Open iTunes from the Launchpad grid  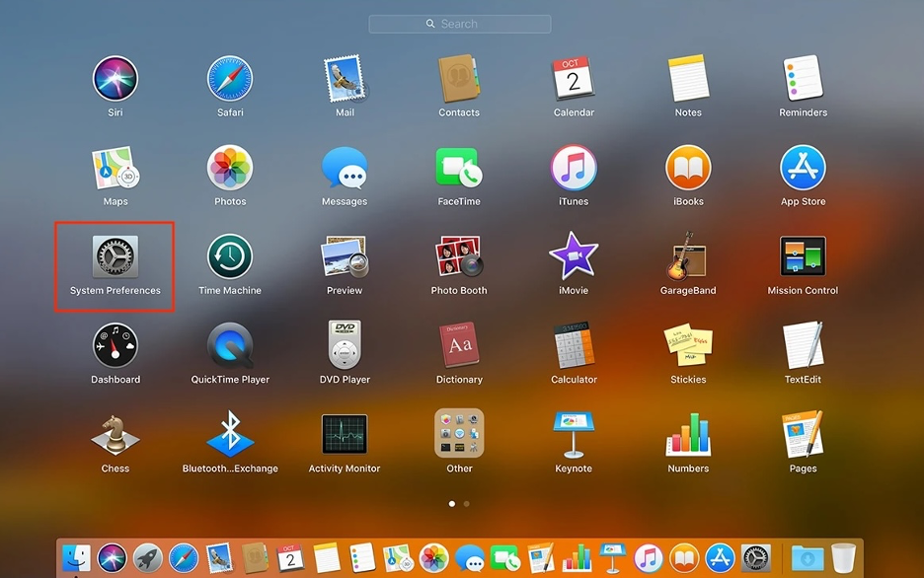pos(574,168)
